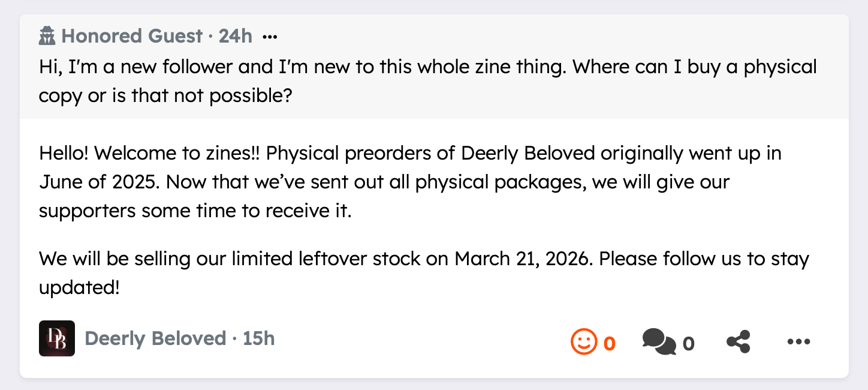Click the 'supporters some time to receive it' line

pos(195,211)
